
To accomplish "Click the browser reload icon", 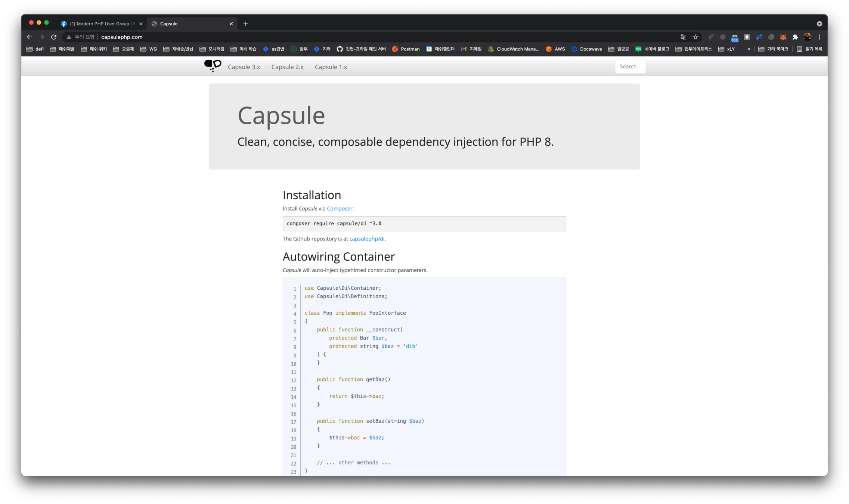I will point(54,37).
